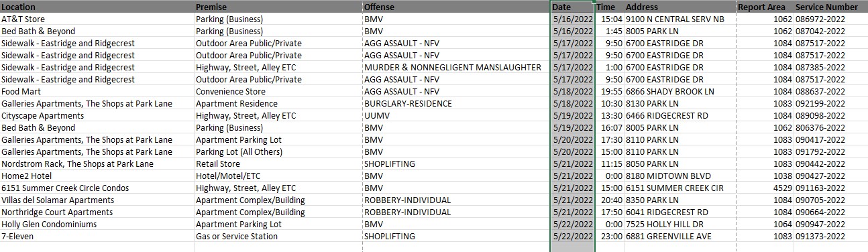Click the 7-Eleven location cell

coord(97,236)
